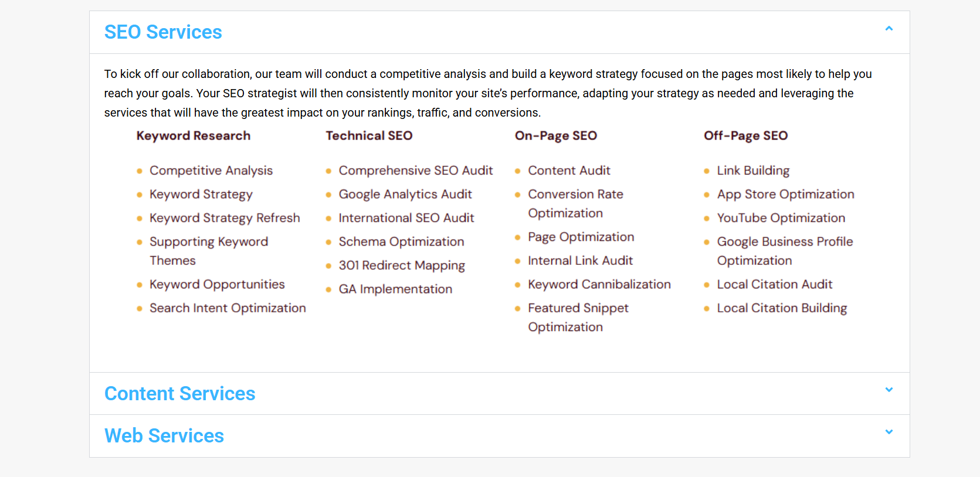The width and height of the screenshot is (980, 477).
Task: Click the Competitive Analysis list item
Action: coord(211,171)
